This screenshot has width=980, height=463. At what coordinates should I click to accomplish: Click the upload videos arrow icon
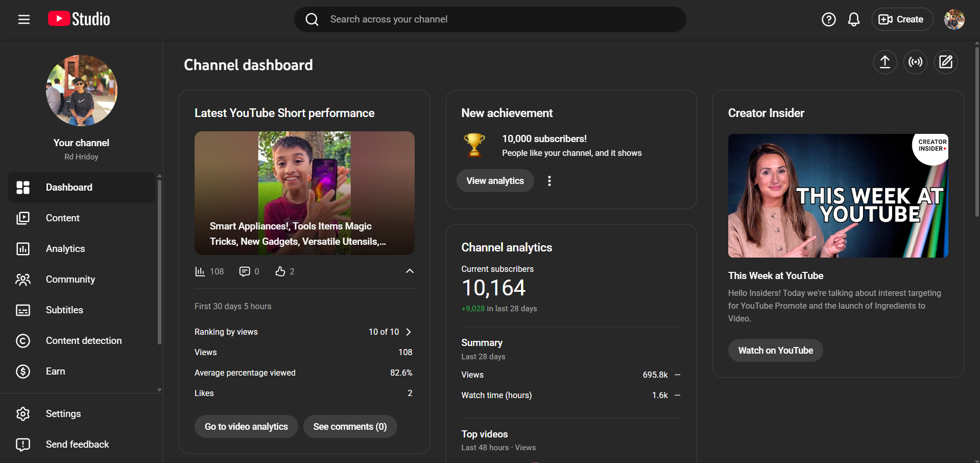885,62
